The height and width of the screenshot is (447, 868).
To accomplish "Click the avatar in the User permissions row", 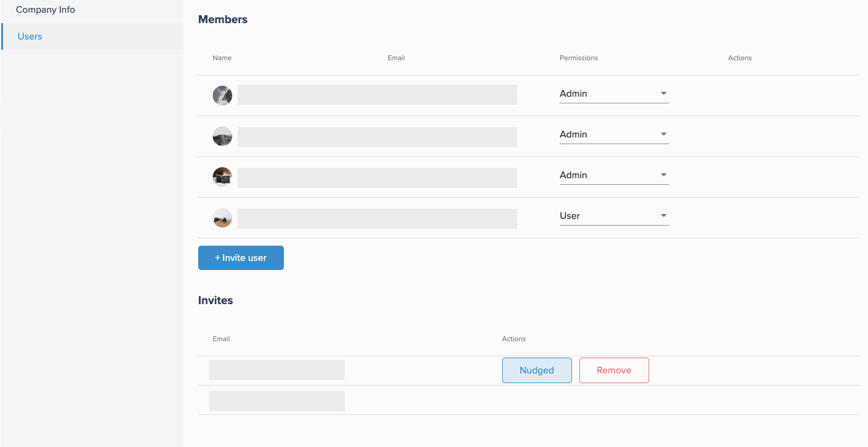I will (222, 218).
